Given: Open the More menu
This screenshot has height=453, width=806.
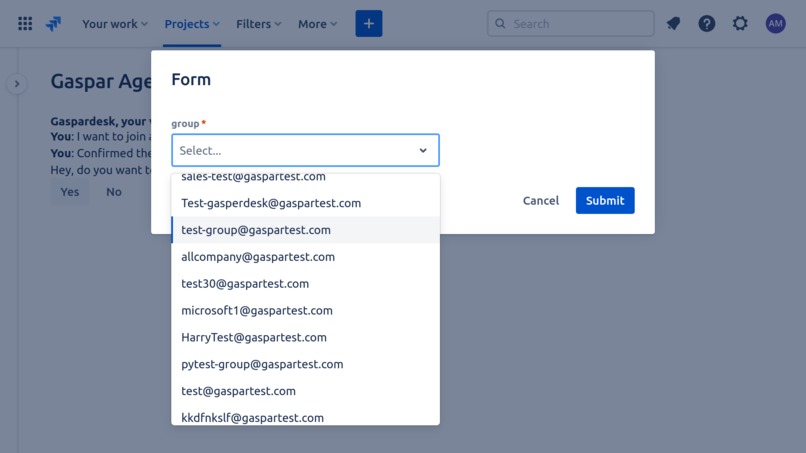Looking at the screenshot, I should point(317,24).
